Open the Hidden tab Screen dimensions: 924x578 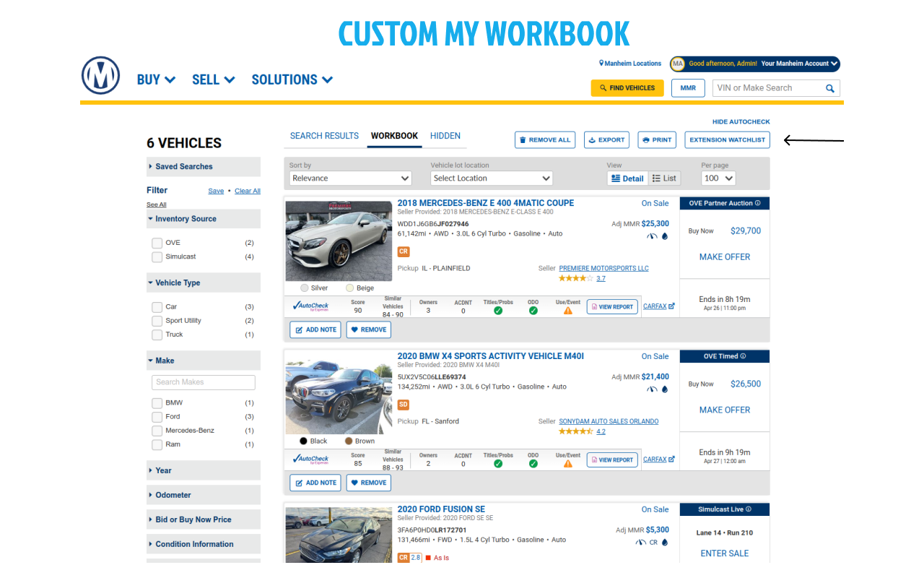tap(445, 136)
